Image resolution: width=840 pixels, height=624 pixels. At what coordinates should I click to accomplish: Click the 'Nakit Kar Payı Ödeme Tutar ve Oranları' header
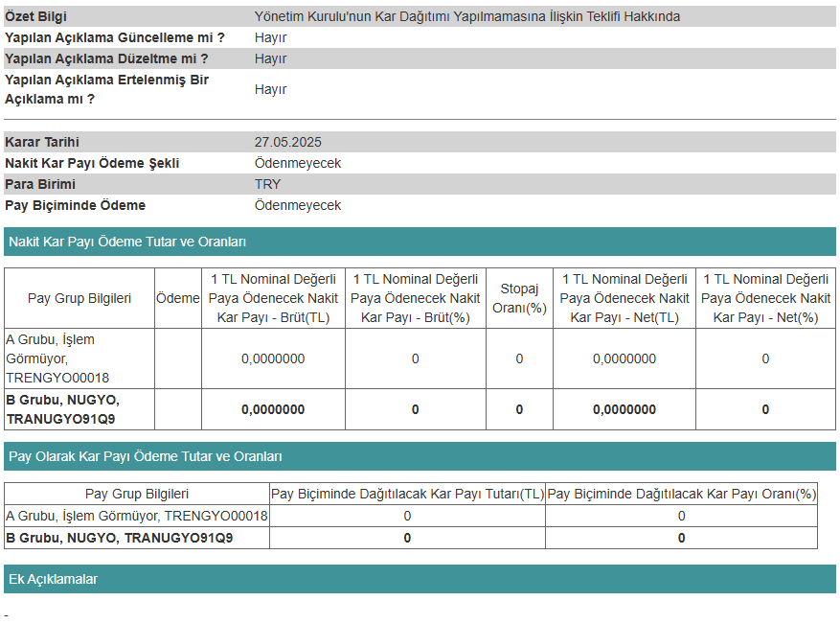[x=420, y=242]
